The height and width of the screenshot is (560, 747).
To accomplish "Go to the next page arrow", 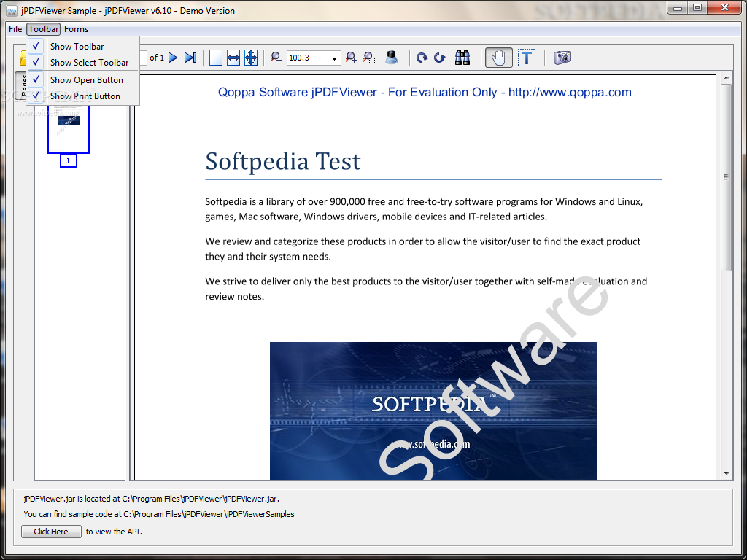I will pos(173,58).
